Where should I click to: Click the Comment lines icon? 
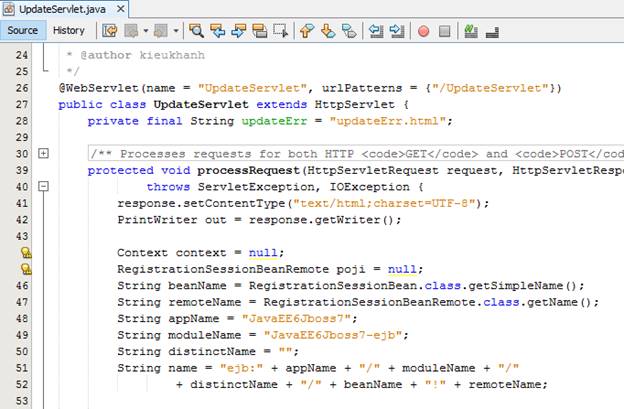[x=471, y=31]
